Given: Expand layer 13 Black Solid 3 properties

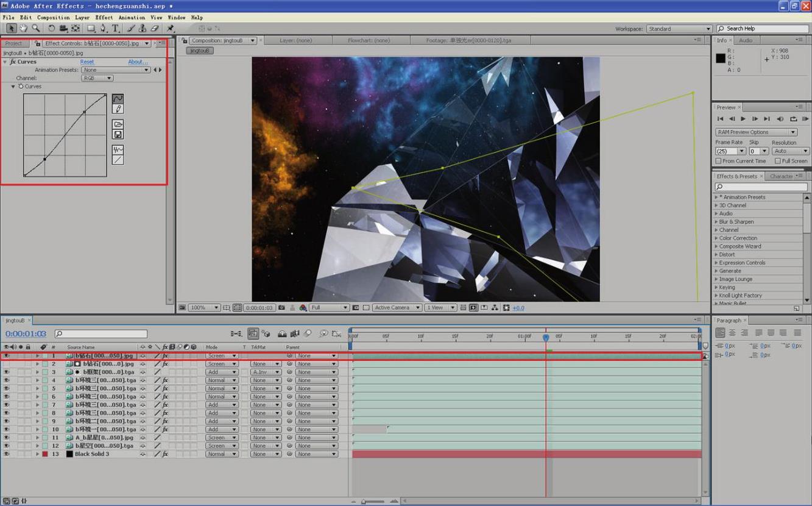Looking at the screenshot, I should (37, 454).
